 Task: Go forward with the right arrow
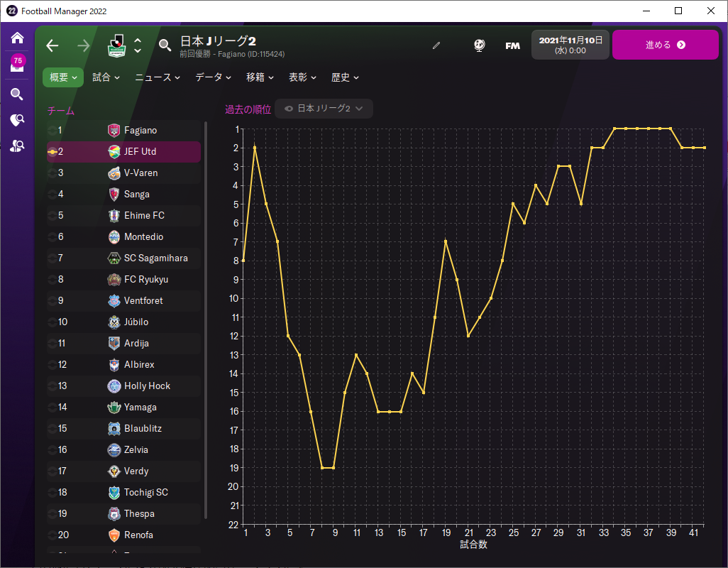(84, 45)
